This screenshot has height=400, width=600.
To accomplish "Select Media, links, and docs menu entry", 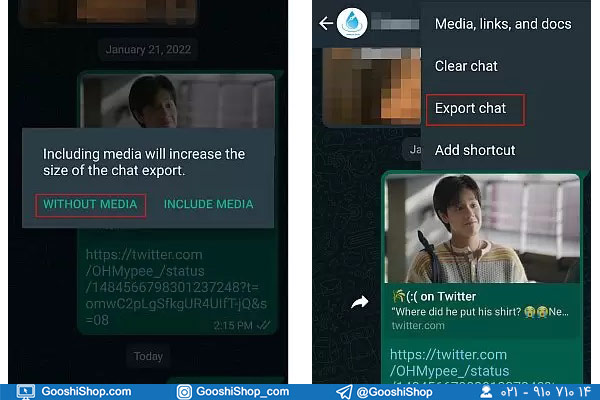I will [x=503, y=24].
